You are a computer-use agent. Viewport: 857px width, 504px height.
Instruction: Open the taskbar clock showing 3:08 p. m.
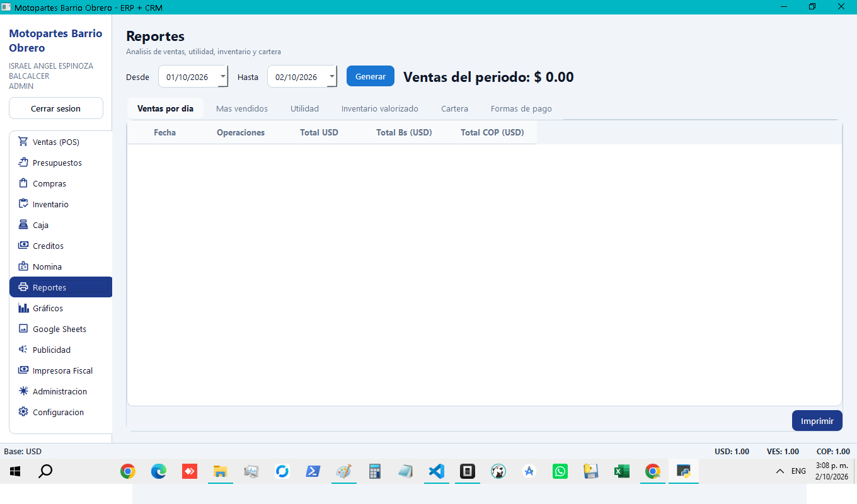click(x=832, y=471)
